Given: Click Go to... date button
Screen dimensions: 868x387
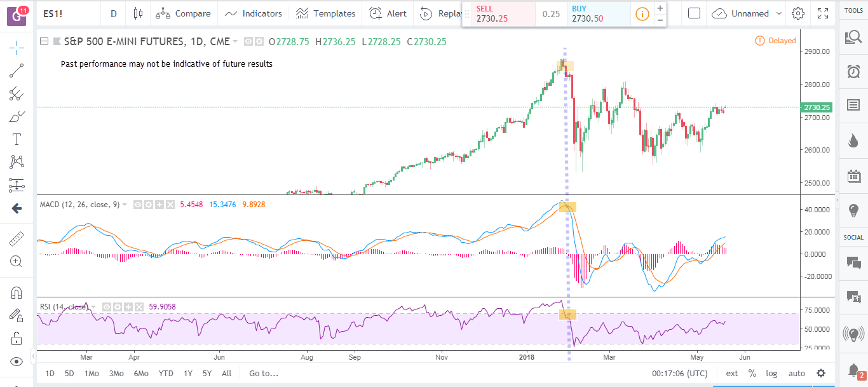Looking at the screenshot, I should [263, 374].
